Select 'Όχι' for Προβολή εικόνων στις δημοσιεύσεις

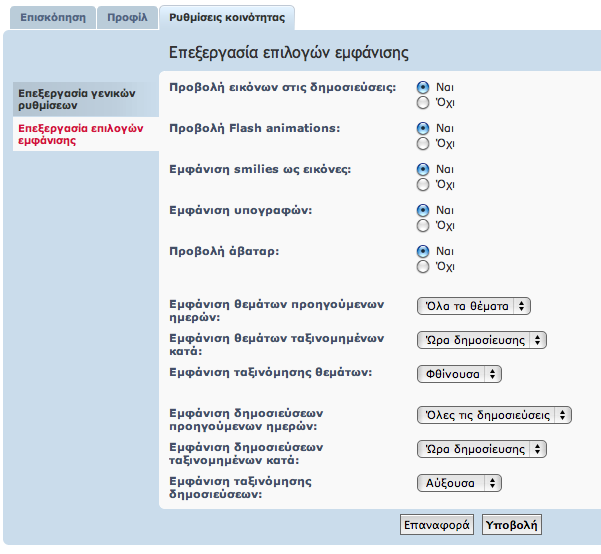click(423, 102)
